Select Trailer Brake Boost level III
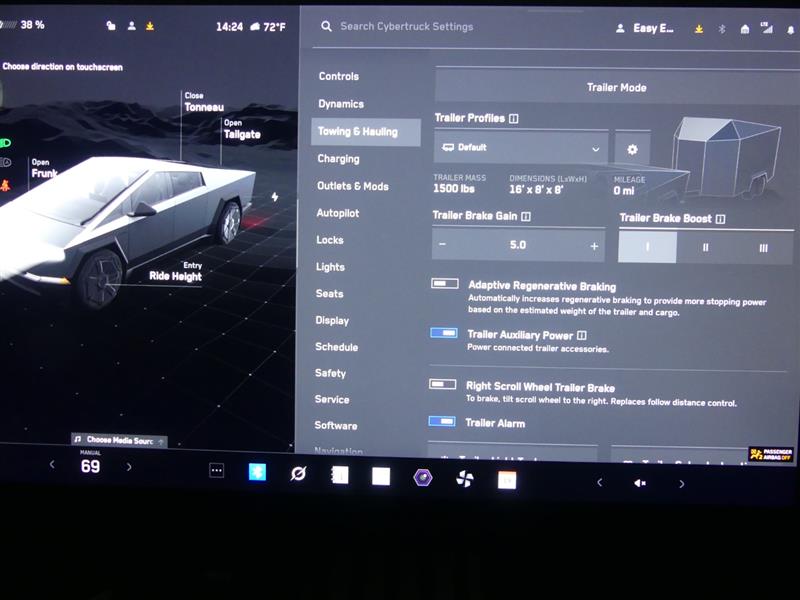Screen dimensions: 800x600 point(763,248)
